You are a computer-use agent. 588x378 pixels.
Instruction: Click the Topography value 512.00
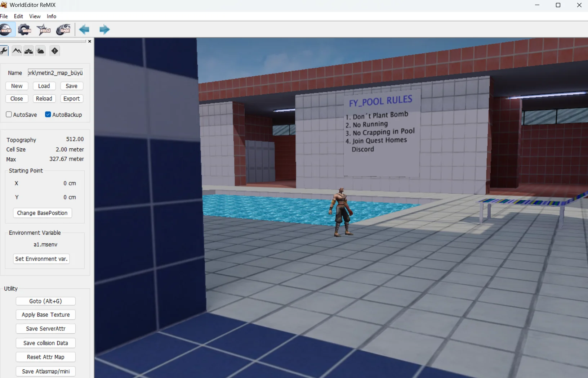click(75, 139)
